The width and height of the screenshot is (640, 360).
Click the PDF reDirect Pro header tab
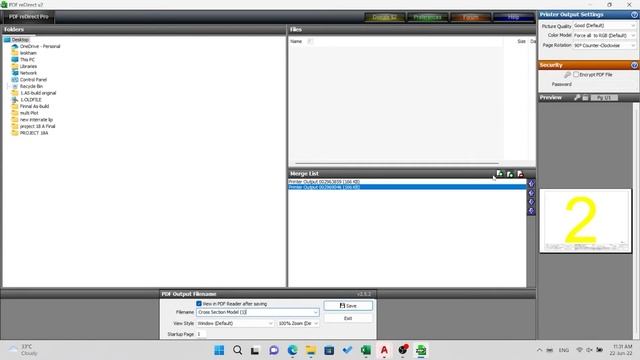pyautogui.click(x=29, y=17)
